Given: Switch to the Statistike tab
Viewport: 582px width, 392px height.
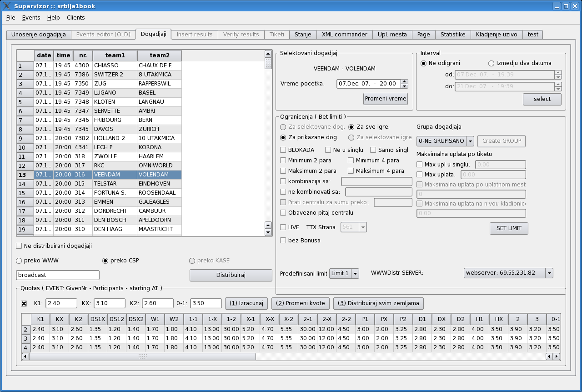Looking at the screenshot, I should pos(452,35).
